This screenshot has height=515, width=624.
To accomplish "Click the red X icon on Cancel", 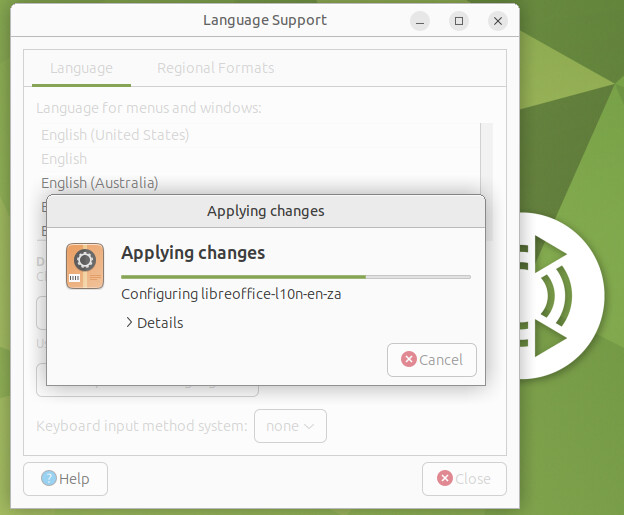I will [x=408, y=359].
